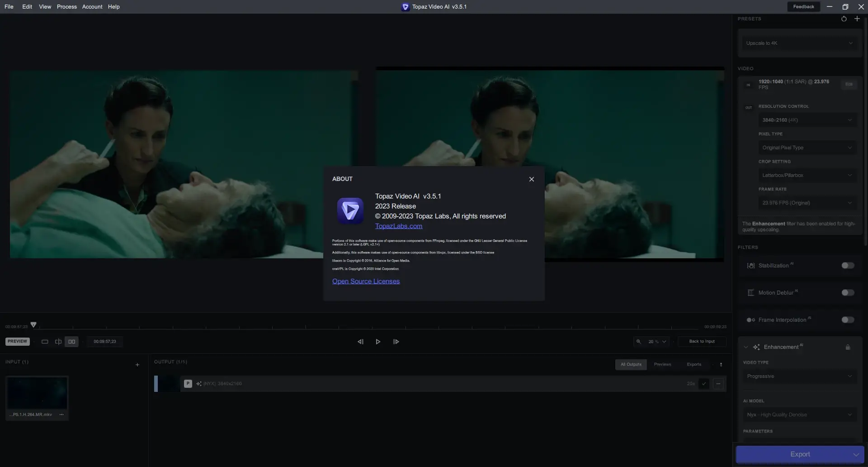868x467 pixels.
Task: Click the PREVIEW button
Action: pyautogui.click(x=17, y=342)
